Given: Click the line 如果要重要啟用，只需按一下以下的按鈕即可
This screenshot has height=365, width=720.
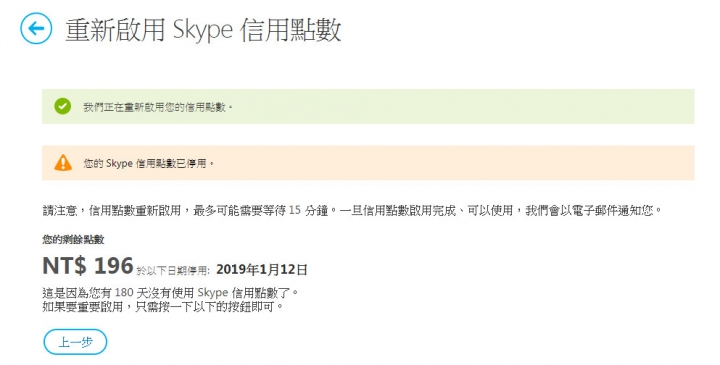Looking at the screenshot, I should [163, 307].
